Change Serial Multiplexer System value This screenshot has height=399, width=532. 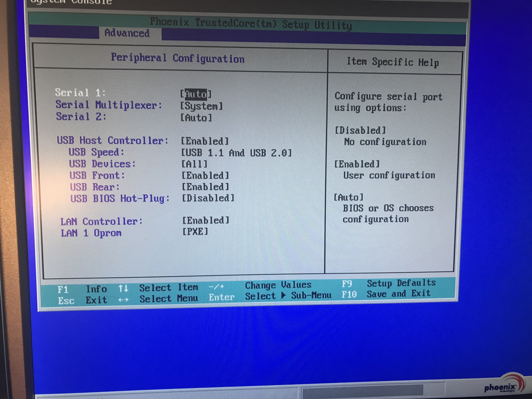(x=202, y=106)
